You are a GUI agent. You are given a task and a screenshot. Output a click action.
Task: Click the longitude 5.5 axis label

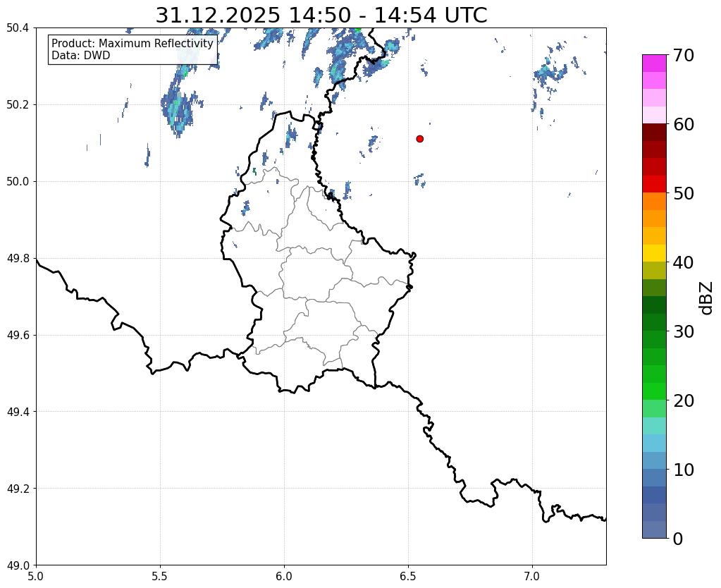[x=160, y=576]
